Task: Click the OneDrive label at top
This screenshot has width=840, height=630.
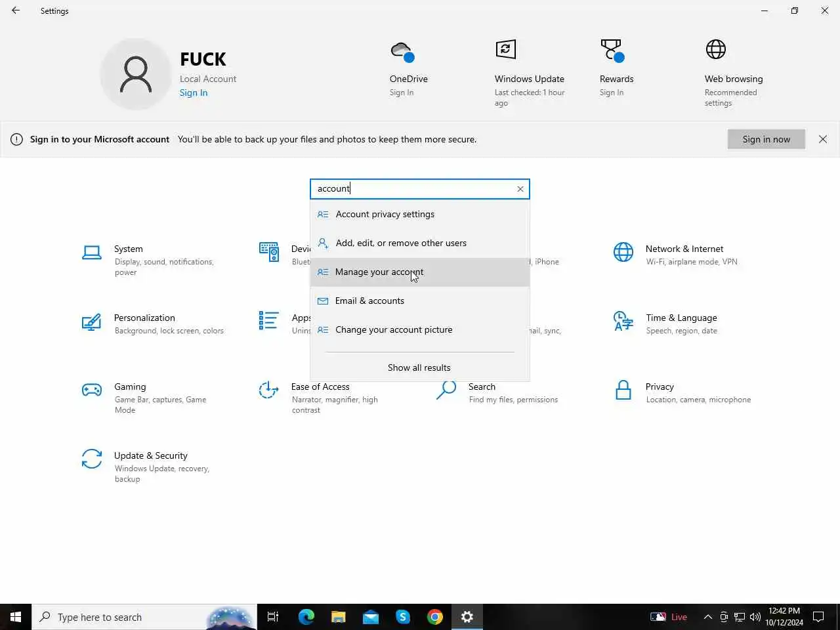Action: [x=409, y=79]
